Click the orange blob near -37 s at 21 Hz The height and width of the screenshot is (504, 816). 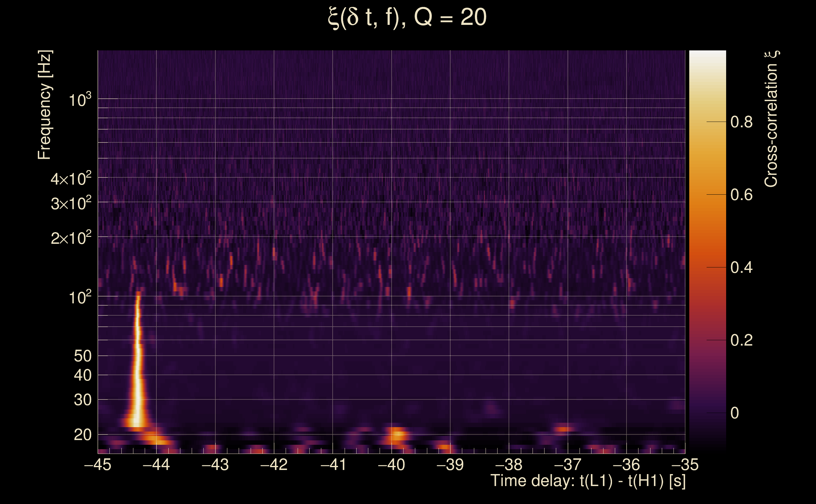coord(563,429)
